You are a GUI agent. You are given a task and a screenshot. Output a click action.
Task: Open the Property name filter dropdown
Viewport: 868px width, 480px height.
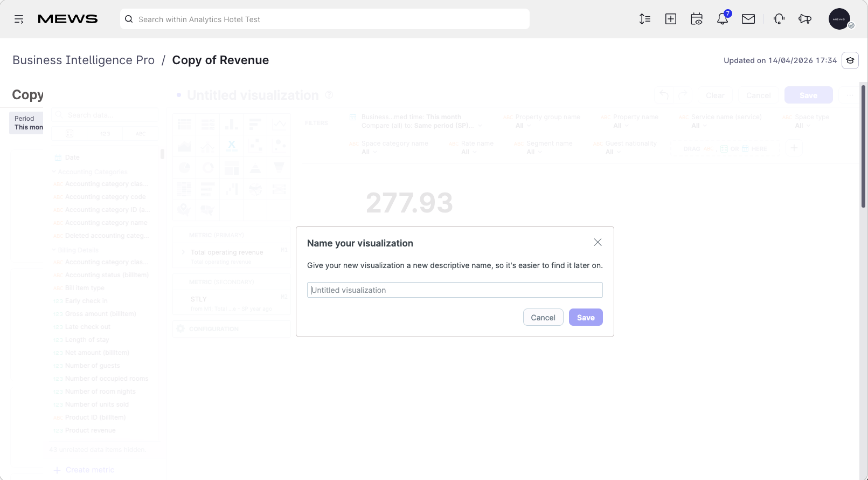tap(629, 121)
